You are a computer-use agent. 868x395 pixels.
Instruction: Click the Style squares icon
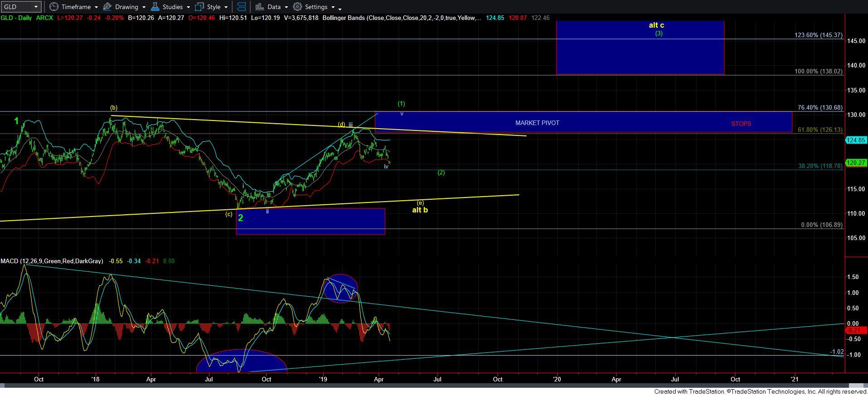[199, 7]
